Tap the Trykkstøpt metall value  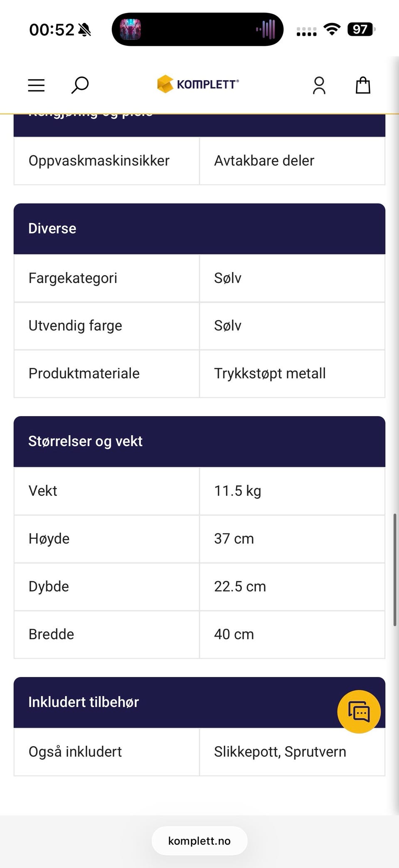pos(270,374)
